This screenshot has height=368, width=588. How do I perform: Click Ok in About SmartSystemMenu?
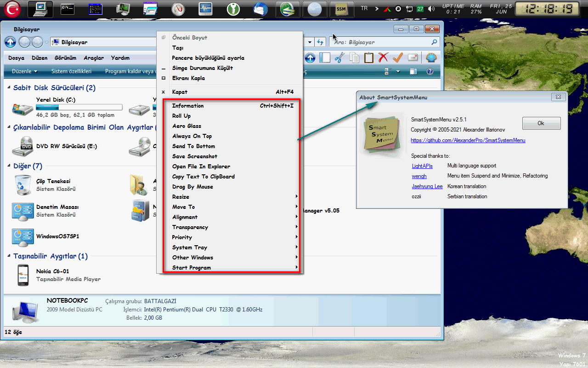[541, 123]
